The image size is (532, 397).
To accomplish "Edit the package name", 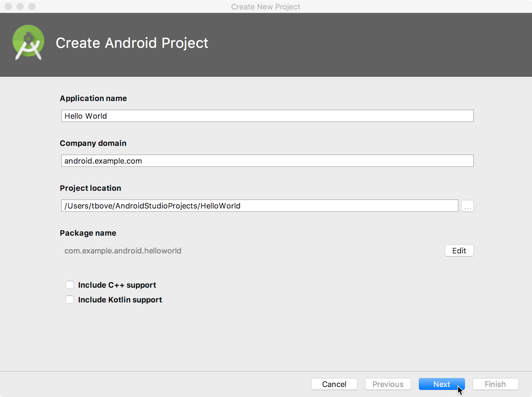I will [x=459, y=250].
